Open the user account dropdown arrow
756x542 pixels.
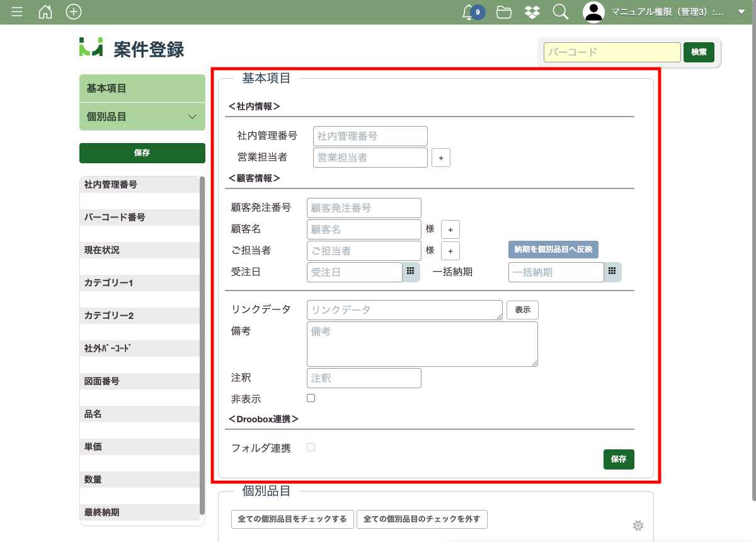coord(741,12)
